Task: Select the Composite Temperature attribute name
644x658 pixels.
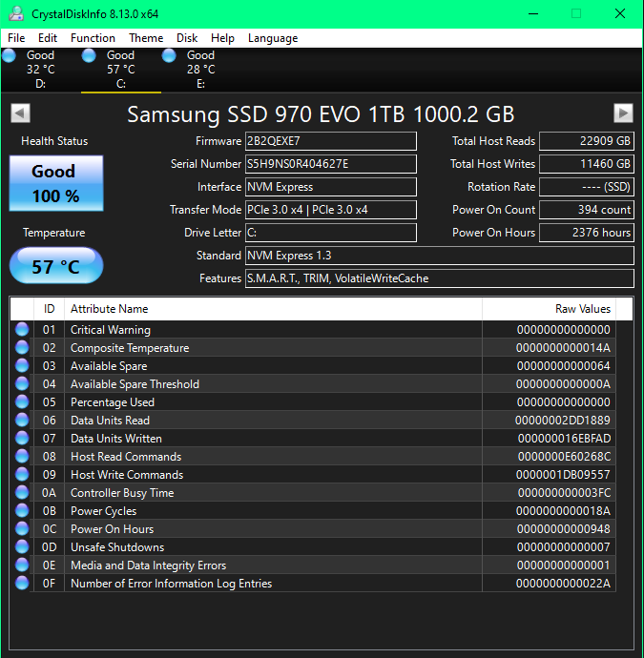Action: pos(130,348)
